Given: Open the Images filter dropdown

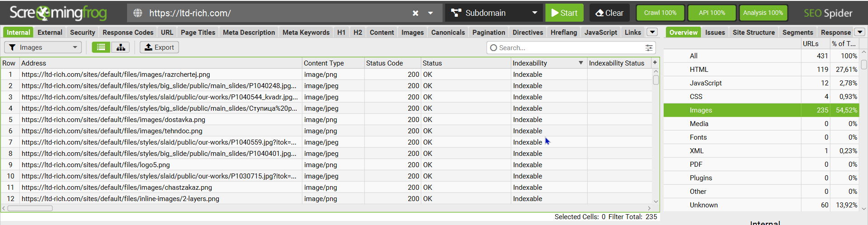Looking at the screenshot, I should [43, 47].
